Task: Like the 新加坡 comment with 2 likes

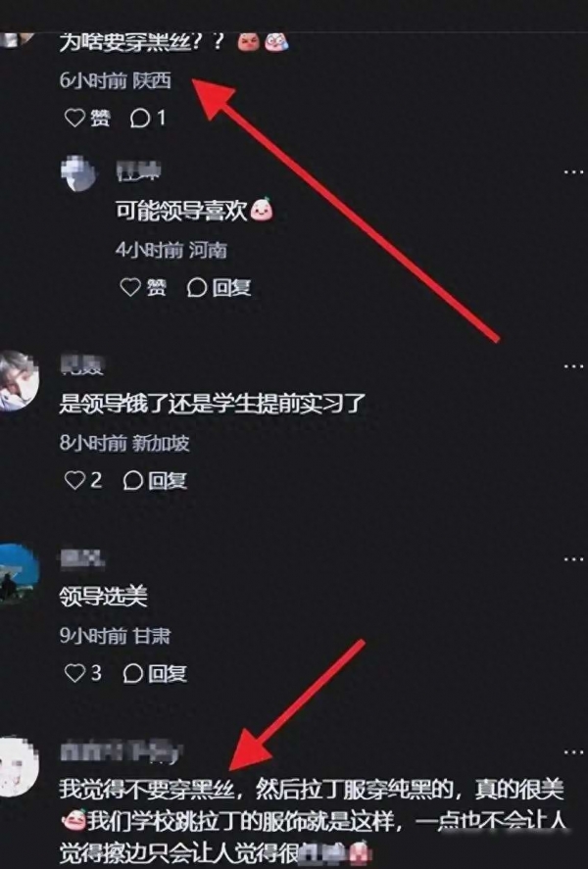Action: [x=83, y=480]
